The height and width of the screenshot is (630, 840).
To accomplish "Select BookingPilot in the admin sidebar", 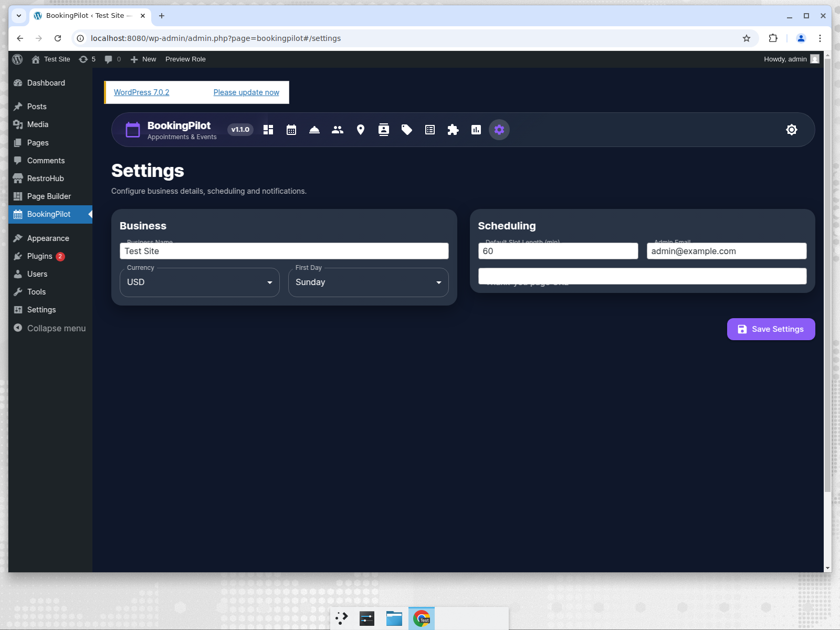I will coord(50,214).
